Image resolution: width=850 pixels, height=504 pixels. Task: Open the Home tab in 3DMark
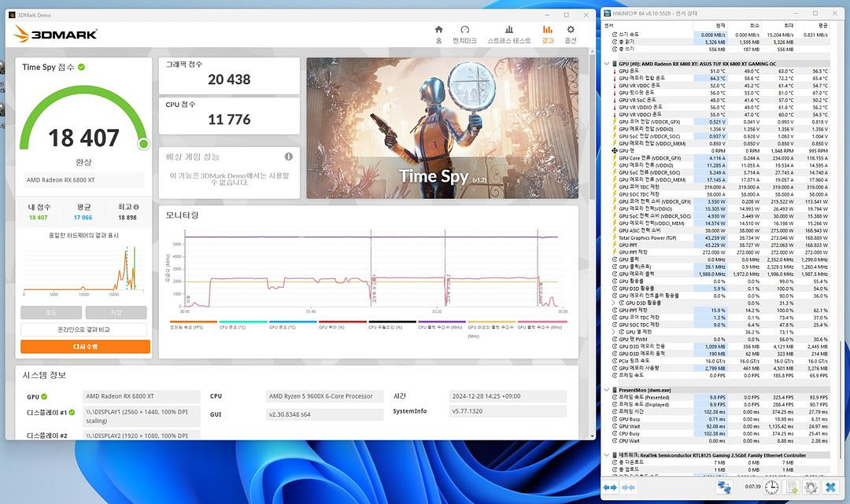438,34
